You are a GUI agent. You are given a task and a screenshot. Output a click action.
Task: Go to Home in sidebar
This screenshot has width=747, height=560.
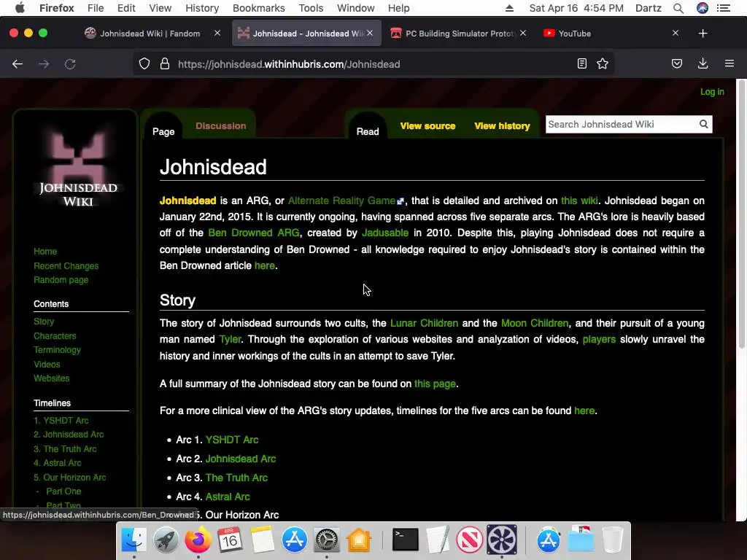(45, 252)
